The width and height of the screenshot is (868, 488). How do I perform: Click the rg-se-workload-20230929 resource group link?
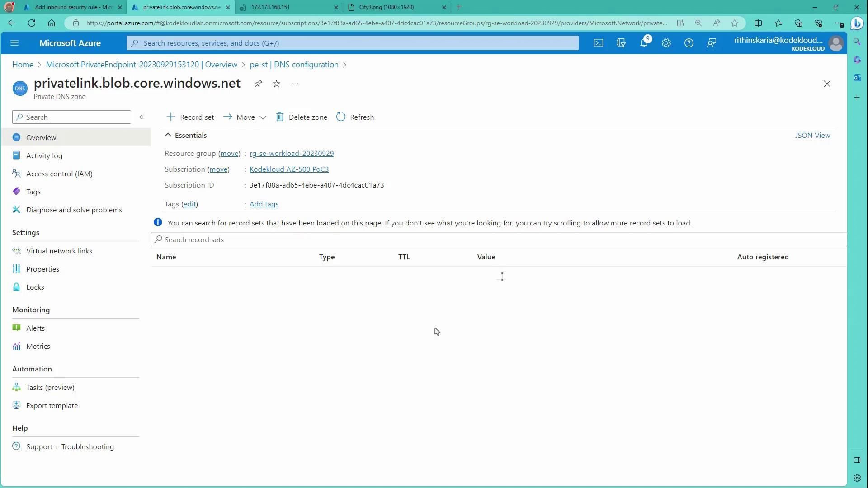pos(292,153)
